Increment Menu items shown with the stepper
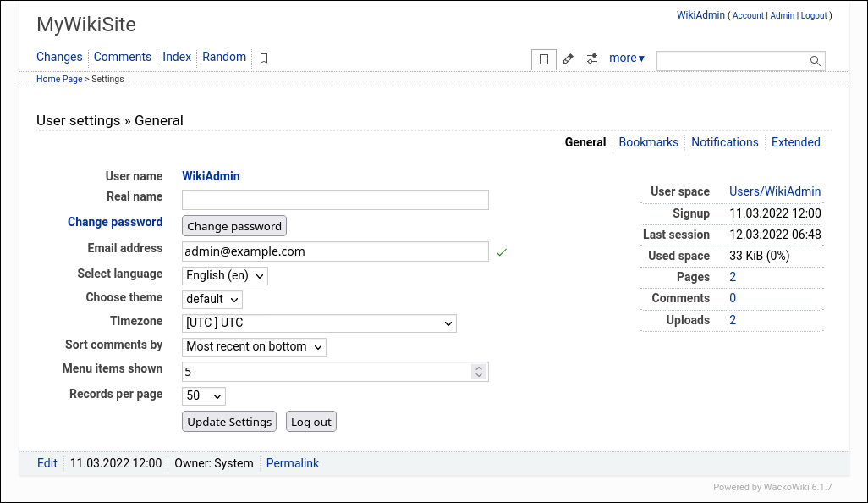The image size is (868, 503). point(478,368)
